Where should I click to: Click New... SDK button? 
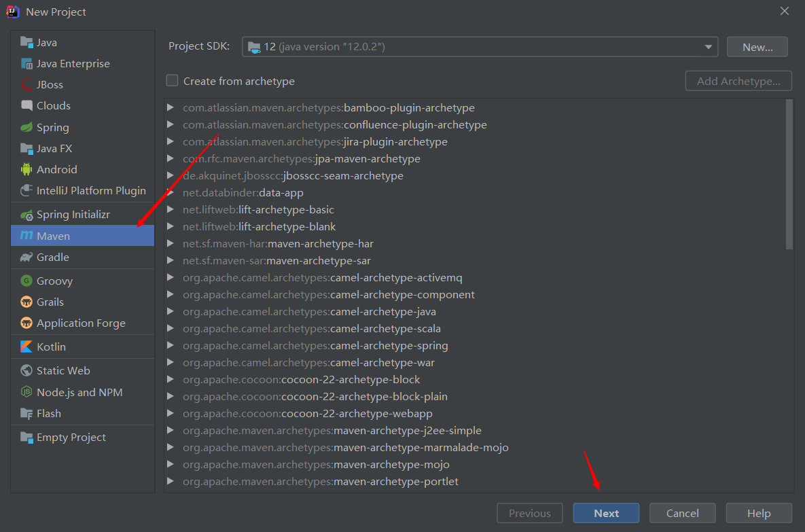point(757,47)
